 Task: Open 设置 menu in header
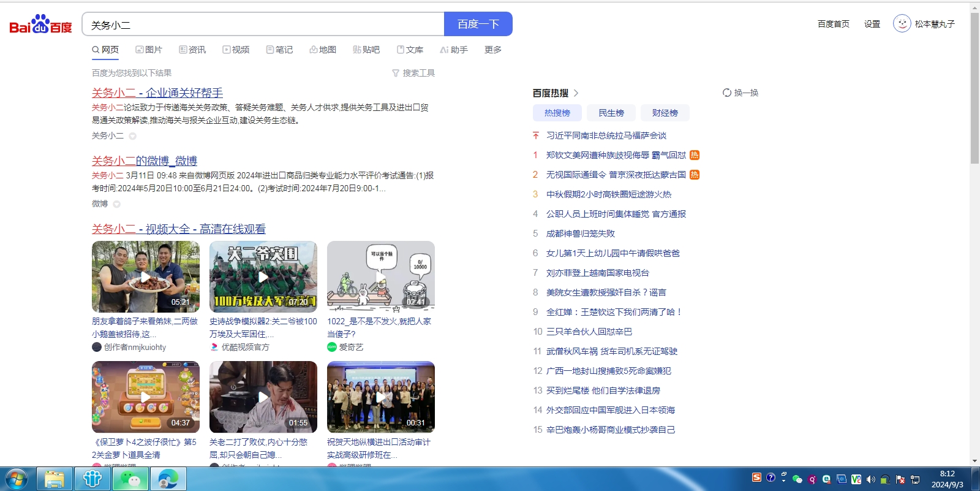pos(872,24)
